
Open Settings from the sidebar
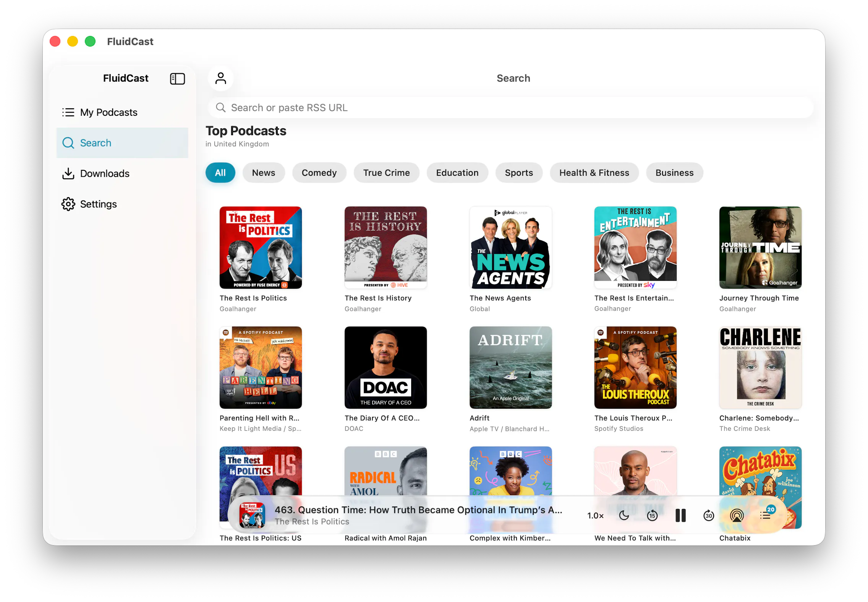coord(122,204)
